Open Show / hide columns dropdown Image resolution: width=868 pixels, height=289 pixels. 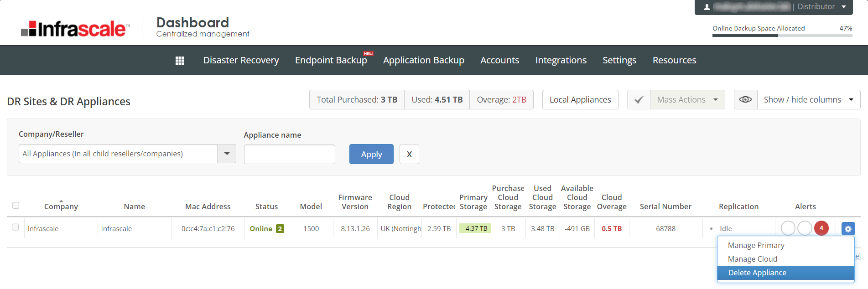809,100
